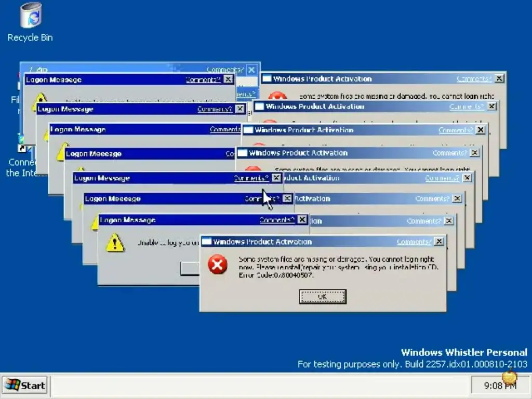532x399 pixels.
Task: Close the rearmost Logon Message window
Action: tap(229, 79)
